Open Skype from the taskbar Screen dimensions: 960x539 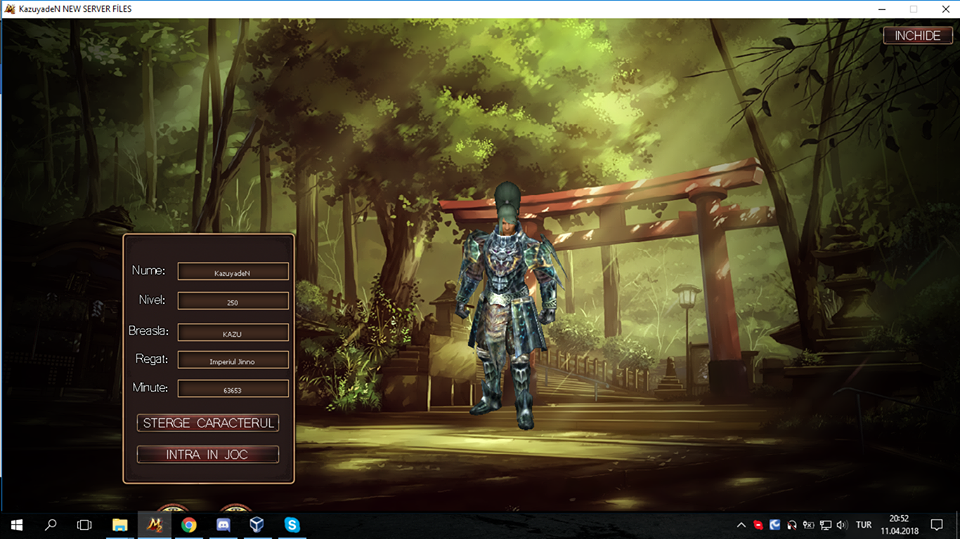(x=292, y=525)
